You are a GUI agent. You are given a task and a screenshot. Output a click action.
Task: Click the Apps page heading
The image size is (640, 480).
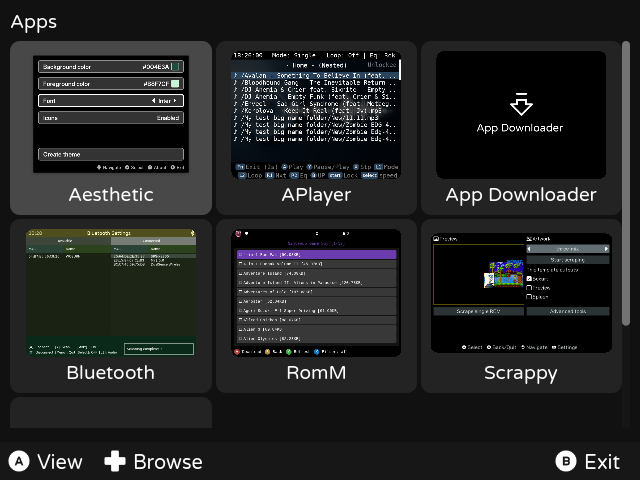tap(34, 22)
